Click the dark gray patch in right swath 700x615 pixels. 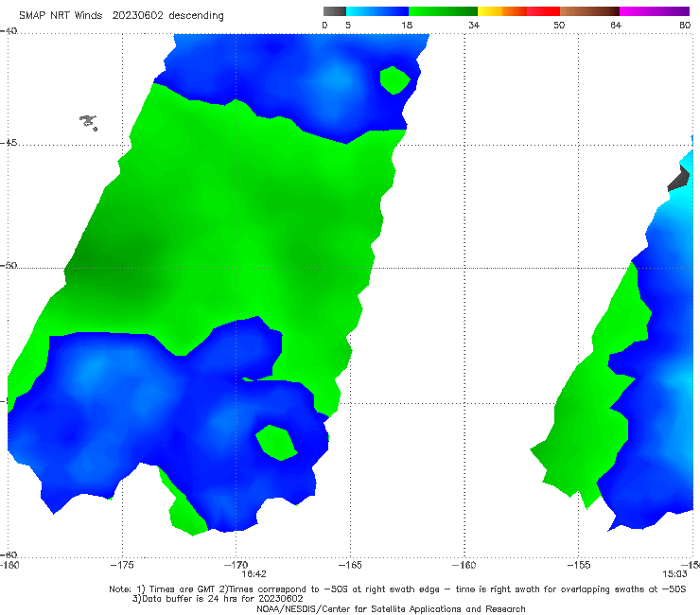coord(678,178)
